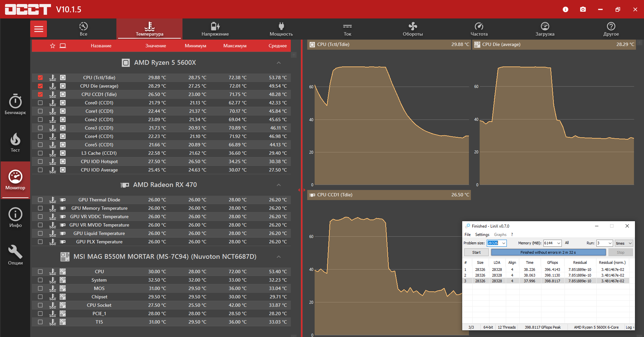This screenshot has width=644, height=337.
Task: Switch to the Другое tab
Action: pos(611,29)
